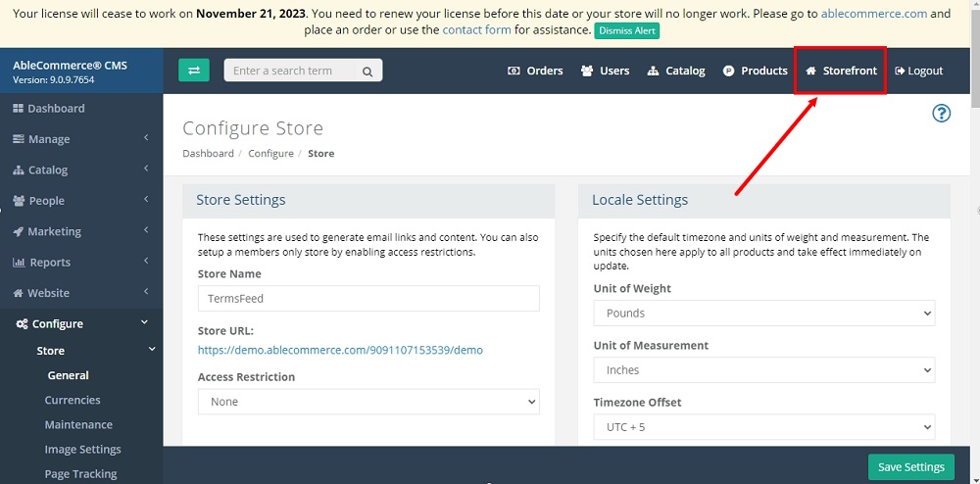The height and width of the screenshot is (484, 980).
Task: Open the Store URL demo link
Action: [341, 350]
